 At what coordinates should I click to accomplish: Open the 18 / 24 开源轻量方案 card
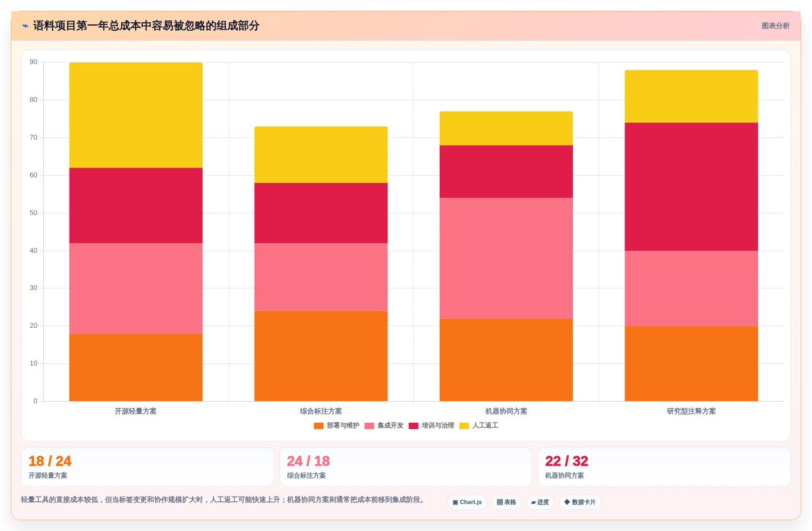pos(147,467)
